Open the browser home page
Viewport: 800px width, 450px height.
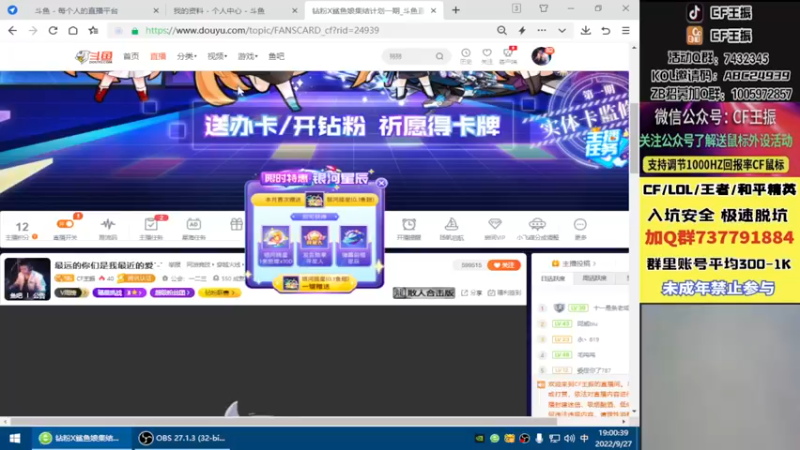(x=73, y=31)
